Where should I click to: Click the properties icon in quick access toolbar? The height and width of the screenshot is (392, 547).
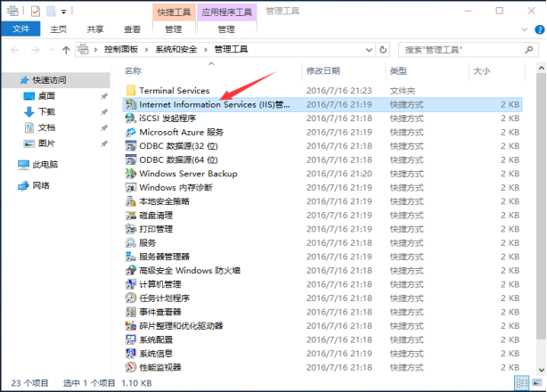pos(36,12)
